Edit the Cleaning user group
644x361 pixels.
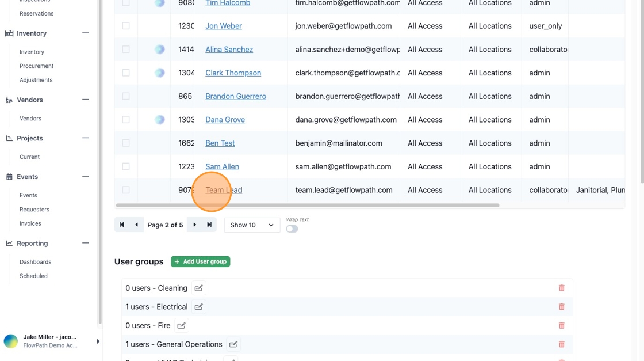[x=199, y=288]
